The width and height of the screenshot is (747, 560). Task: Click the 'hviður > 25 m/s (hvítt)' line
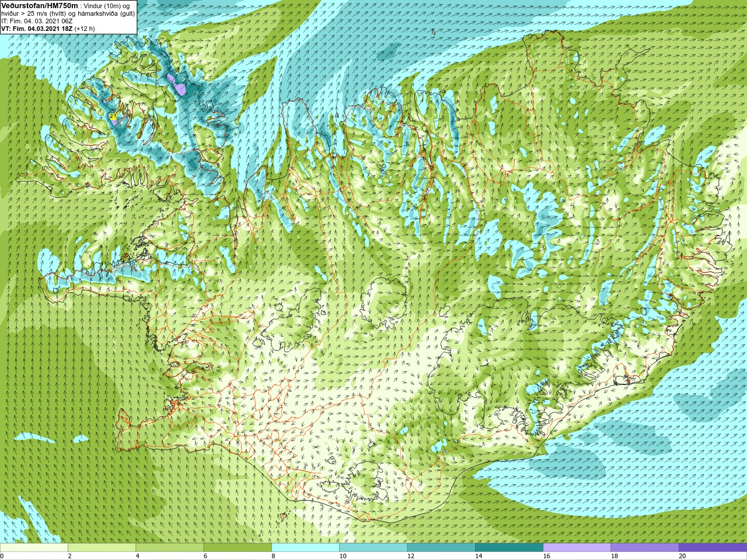(x=34, y=13)
